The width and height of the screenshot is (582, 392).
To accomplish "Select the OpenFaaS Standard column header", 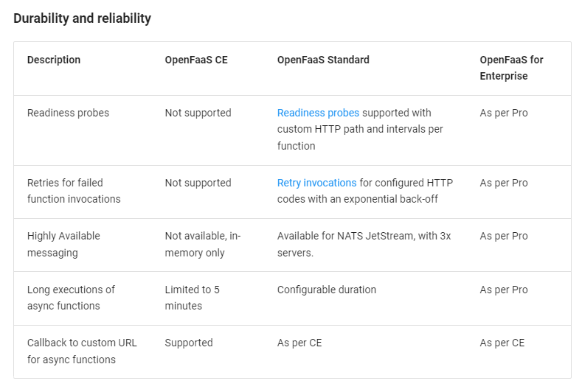I will pyautogui.click(x=323, y=60).
